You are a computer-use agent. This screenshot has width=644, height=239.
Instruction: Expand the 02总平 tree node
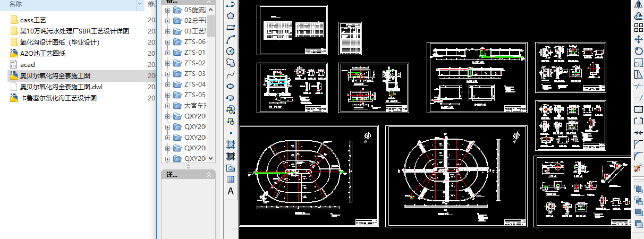pyautogui.click(x=168, y=21)
